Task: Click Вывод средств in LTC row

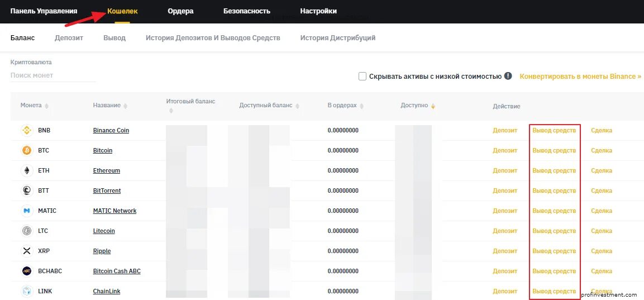Action: (x=554, y=231)
